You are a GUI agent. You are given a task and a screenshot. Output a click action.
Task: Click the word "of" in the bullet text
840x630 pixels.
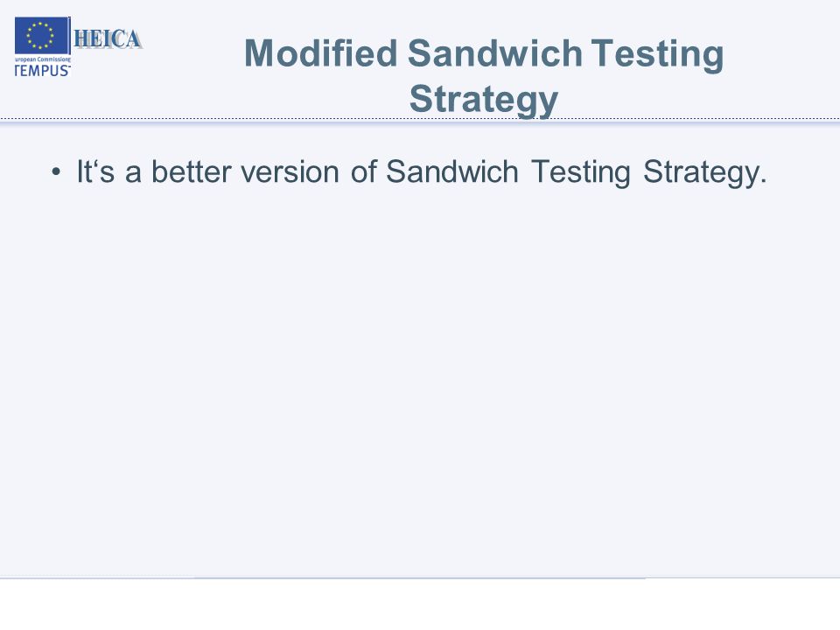tap(364, 171)
